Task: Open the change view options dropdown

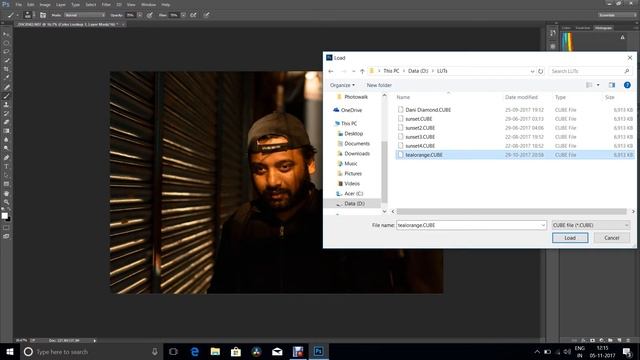Action: point(598,85)
